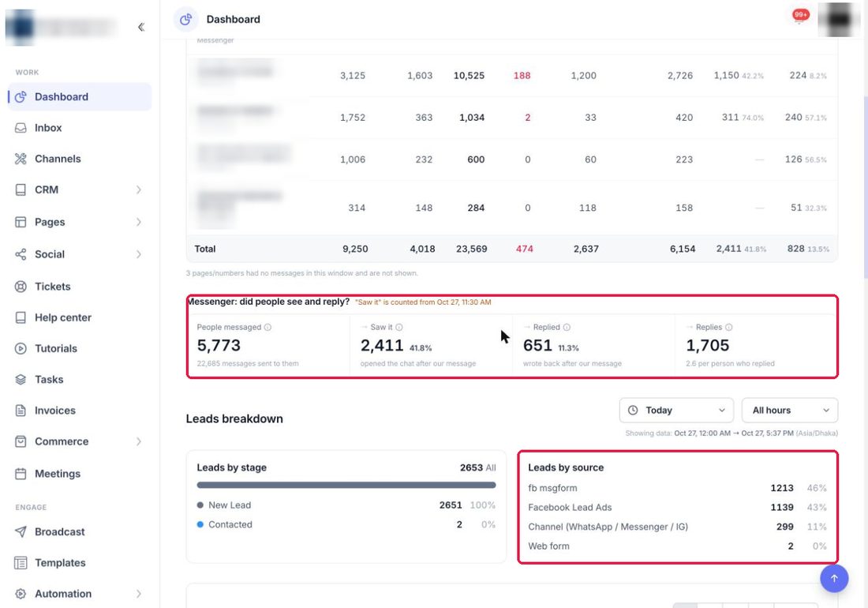
Task: Click the Tasks layers icon
Action: tap(21, 379)
